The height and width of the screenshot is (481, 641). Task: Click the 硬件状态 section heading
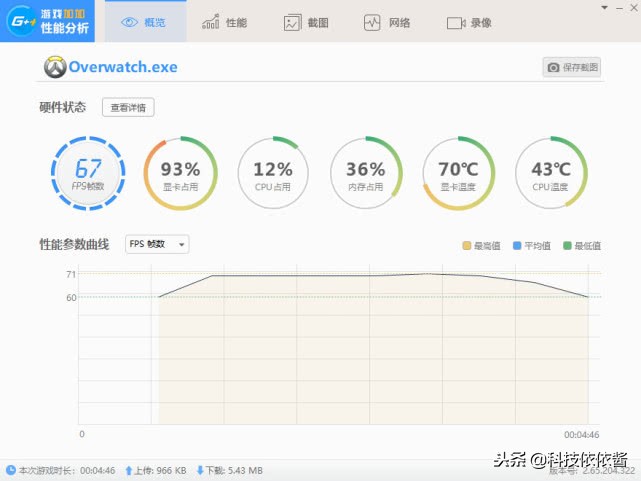click(63, 107)
